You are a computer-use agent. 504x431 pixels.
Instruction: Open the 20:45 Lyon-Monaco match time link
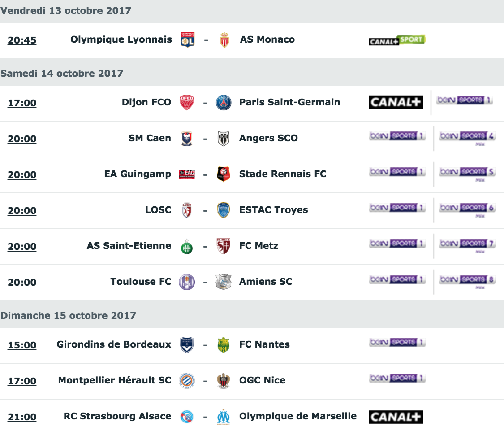click(22, 40)
